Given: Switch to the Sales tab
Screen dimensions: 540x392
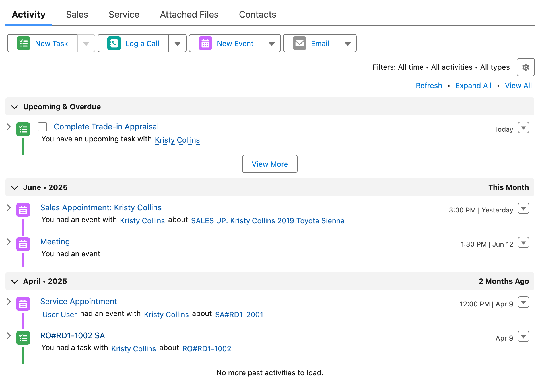Looking at the screenshot, I should point(77,15).
